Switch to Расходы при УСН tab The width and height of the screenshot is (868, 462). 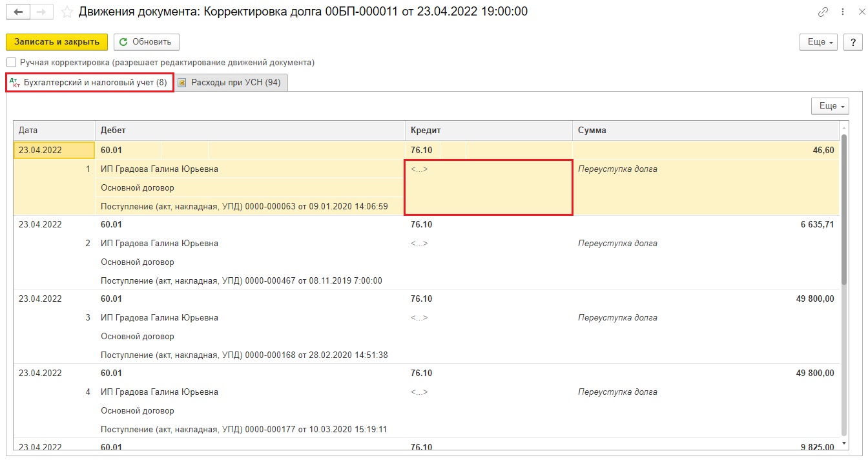point(231,83)
